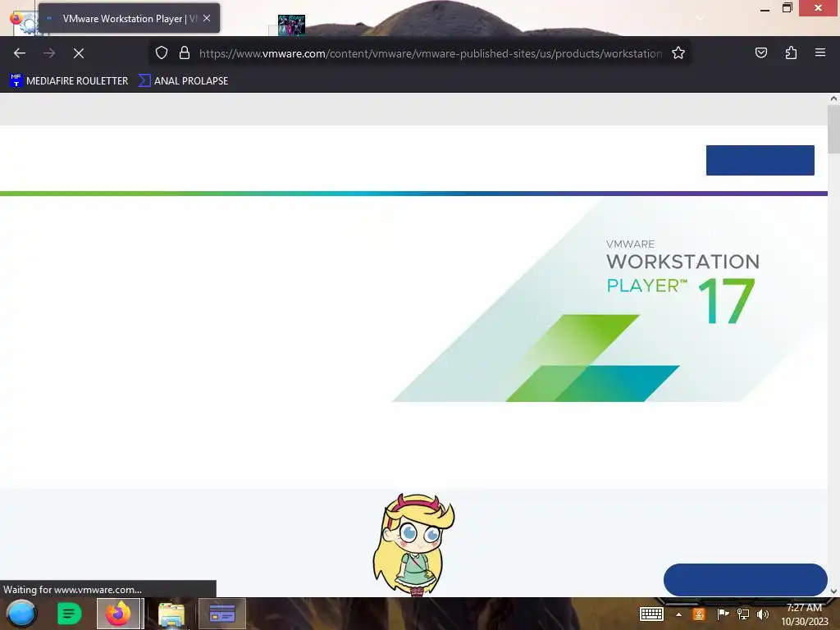
Task: Open the Start menu orb
Action: click(x=21, y=614)
